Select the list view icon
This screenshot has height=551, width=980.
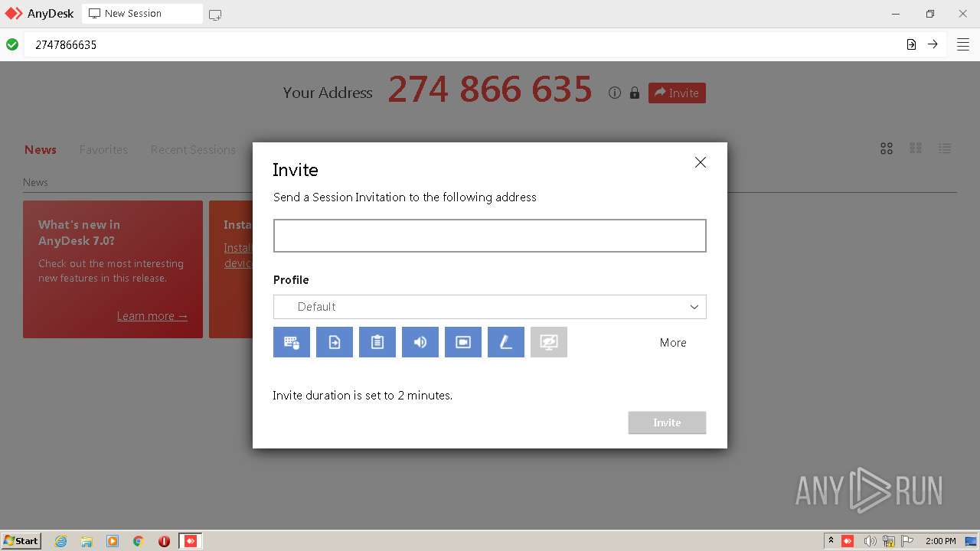[x=945, y=148]
